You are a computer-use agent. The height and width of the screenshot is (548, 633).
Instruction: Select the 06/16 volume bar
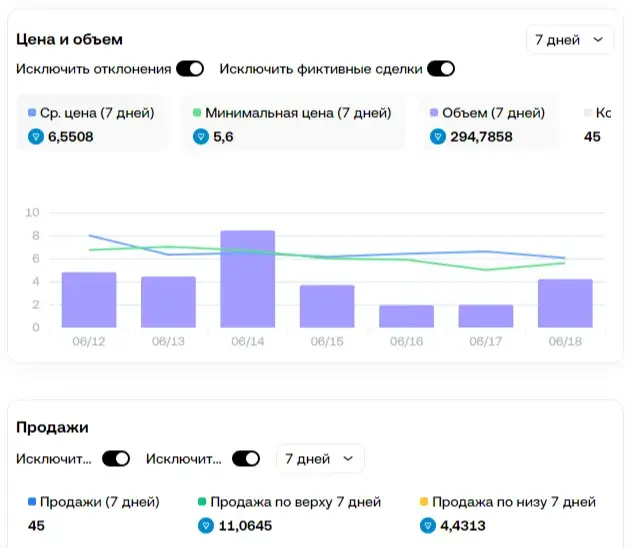[407, 316]
